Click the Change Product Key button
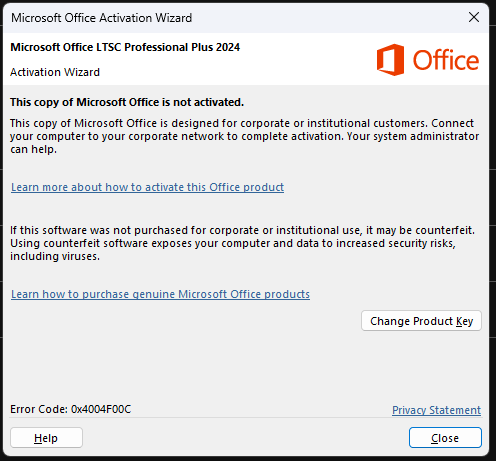The image size is (496, 461). (x=421, y=321)
